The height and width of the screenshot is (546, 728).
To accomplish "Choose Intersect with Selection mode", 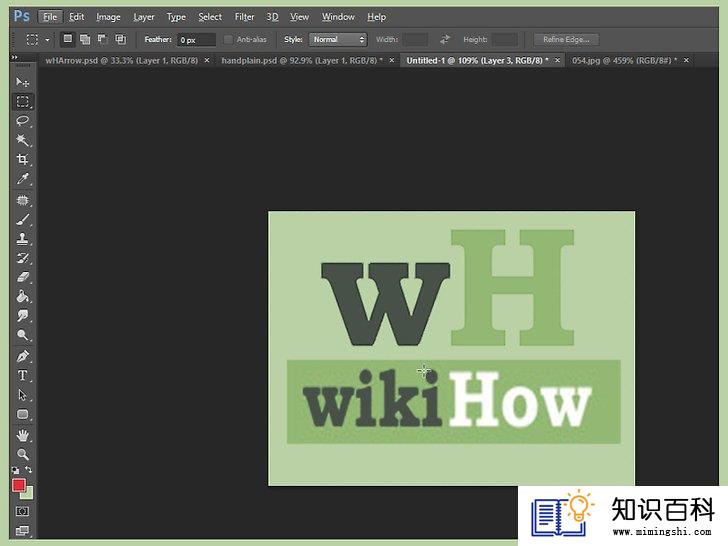I will point(121,39).
